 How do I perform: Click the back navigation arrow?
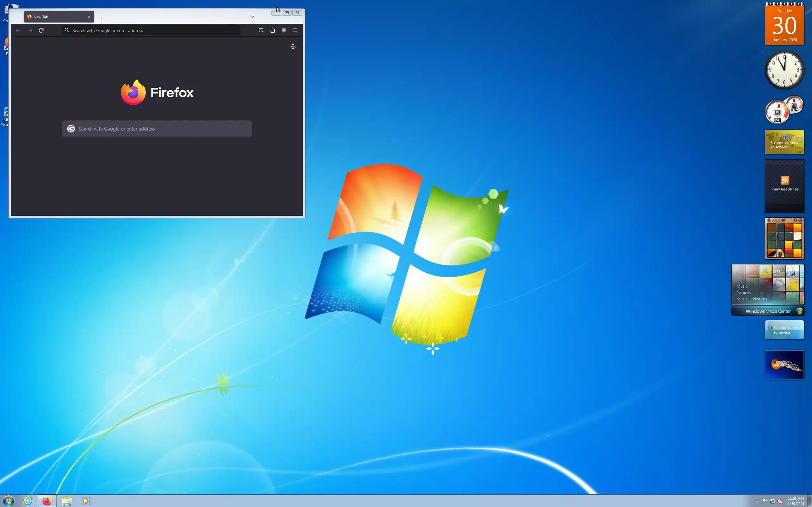[18, 30]
